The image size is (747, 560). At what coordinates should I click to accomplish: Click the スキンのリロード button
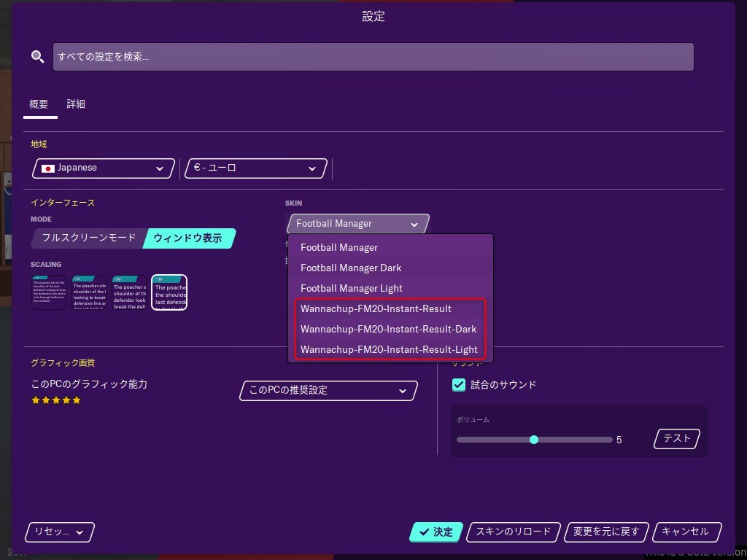pyautogui.click(x=513, y=532)
